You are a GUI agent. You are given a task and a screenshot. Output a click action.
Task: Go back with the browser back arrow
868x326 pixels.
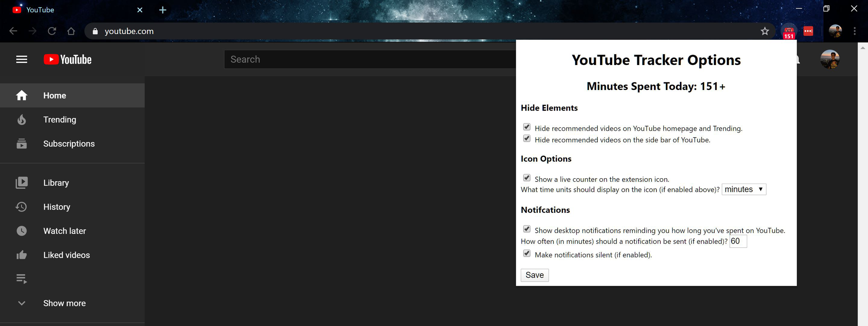(13, 31)
